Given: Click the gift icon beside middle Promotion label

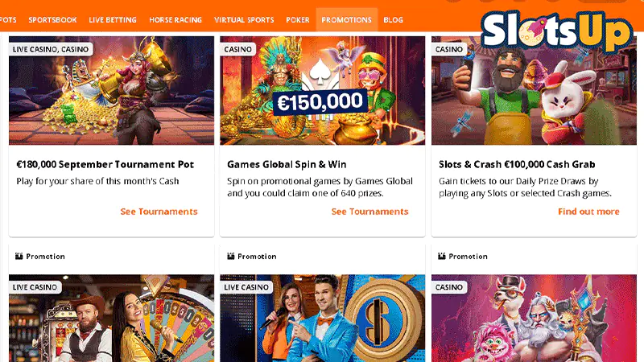Looking at the screenshot, I should 231,256.
